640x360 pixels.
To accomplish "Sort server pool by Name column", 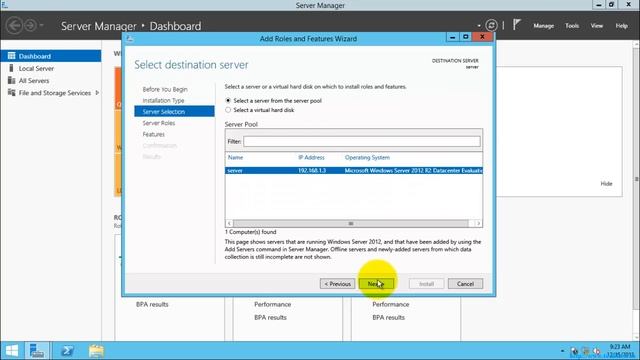I will coord(236,157).
